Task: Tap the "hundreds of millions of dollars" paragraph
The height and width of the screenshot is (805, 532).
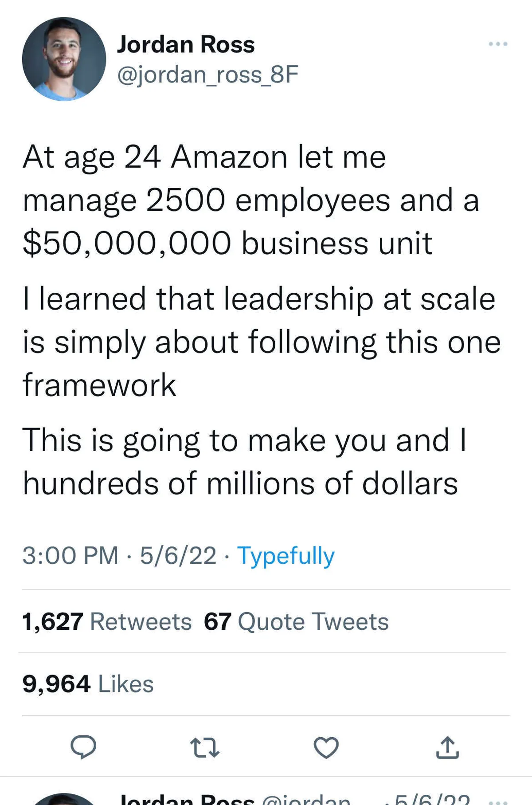Action: 244,461
